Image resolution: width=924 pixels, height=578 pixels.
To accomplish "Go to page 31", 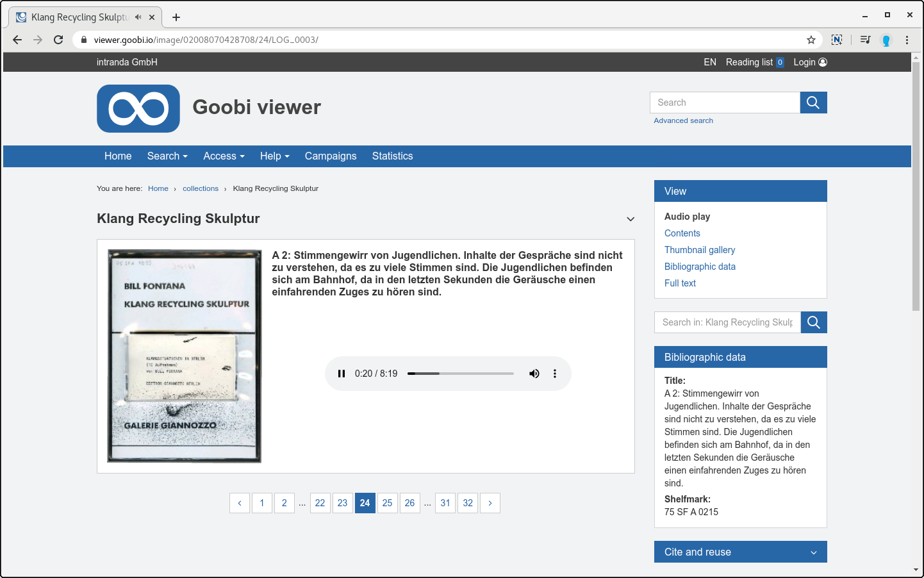I will tap(445, 503).
